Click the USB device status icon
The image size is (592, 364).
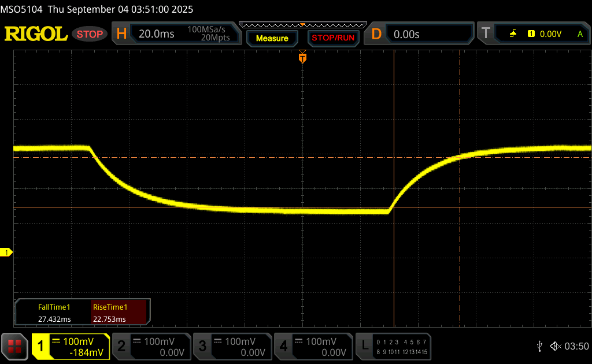(539, 346)
